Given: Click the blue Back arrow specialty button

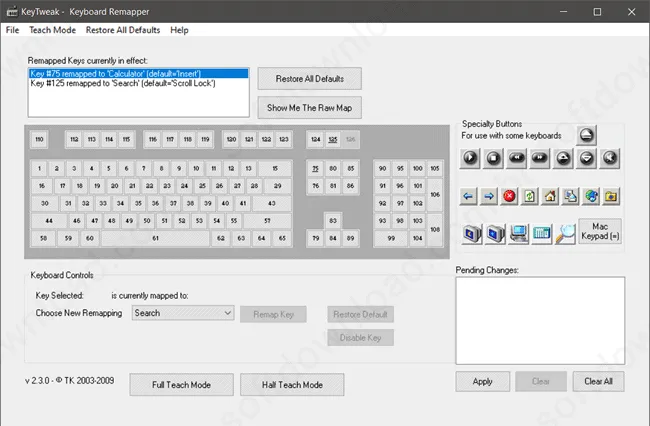Looking at the screenshot, I should [x=468, y=196].
